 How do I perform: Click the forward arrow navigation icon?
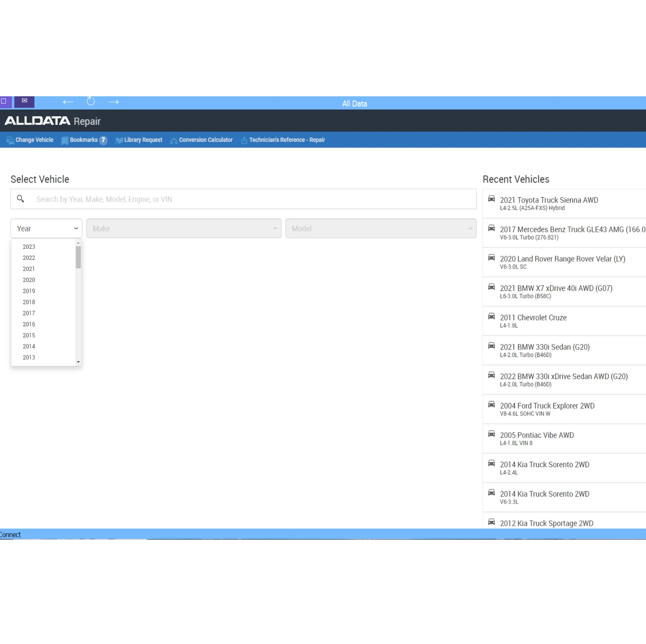pos(113,102)
